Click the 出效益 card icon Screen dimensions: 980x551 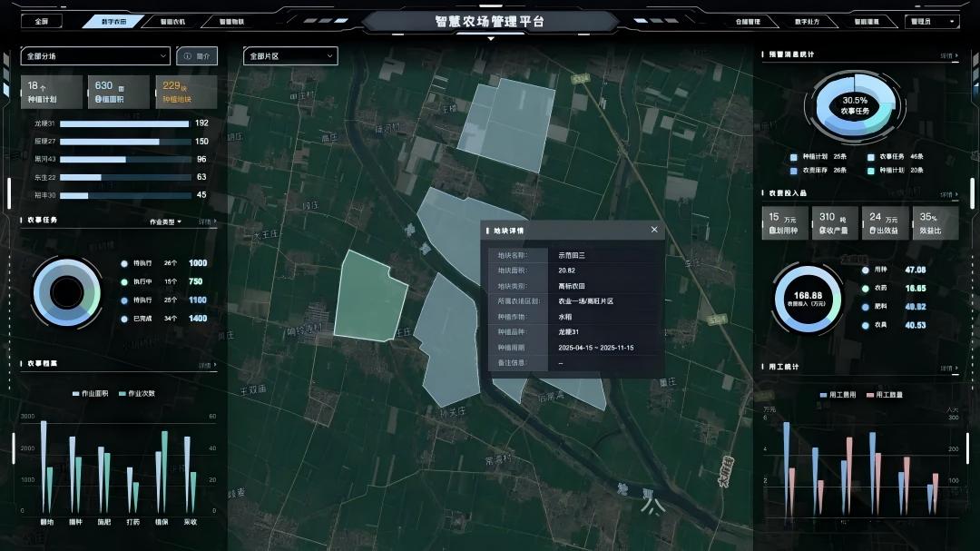tap(872, 232)
